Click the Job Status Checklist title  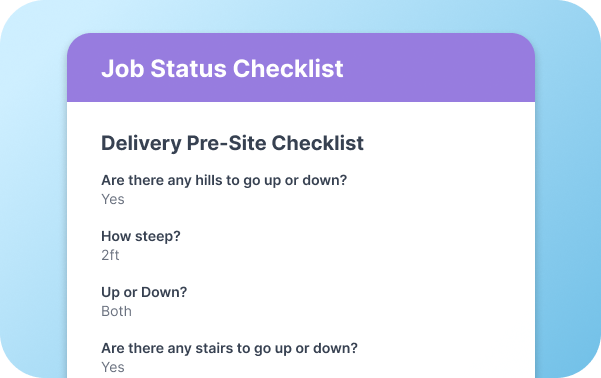tap(222, 69)
